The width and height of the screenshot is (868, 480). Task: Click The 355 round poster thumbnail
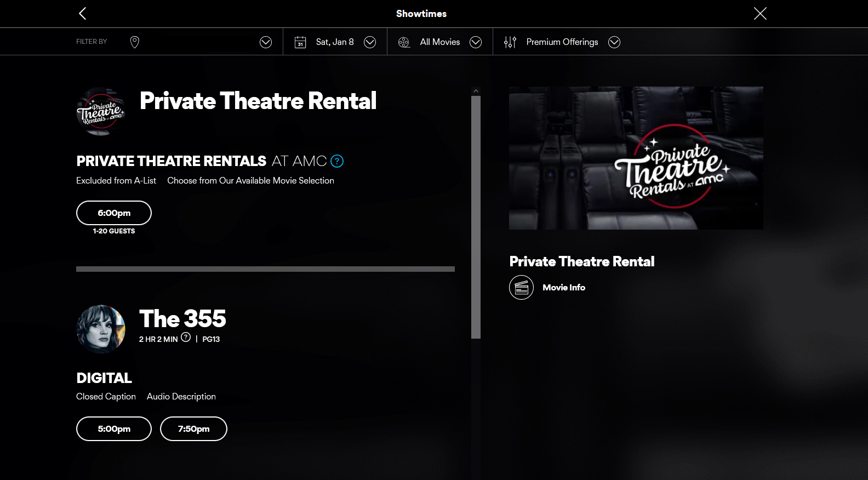point(101,329)
